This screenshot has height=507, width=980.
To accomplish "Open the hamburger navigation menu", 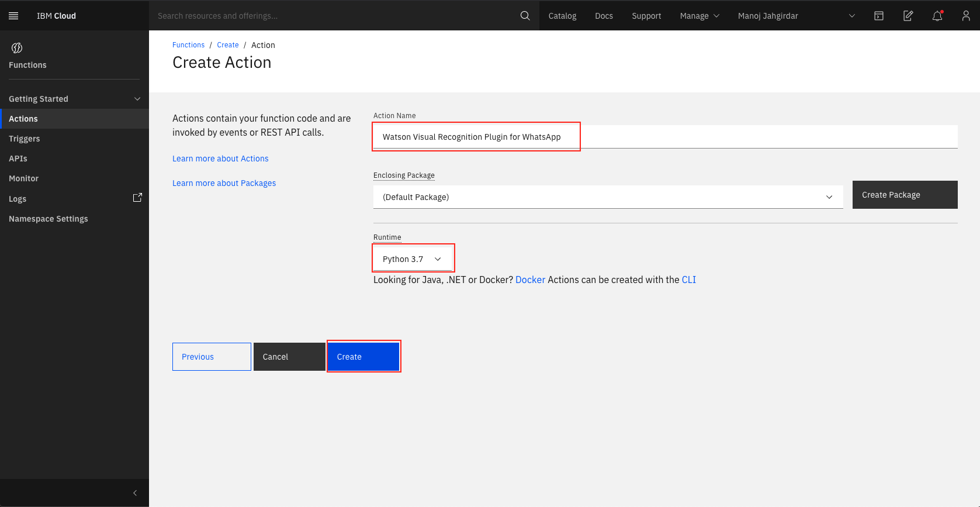I will point(13,16).
